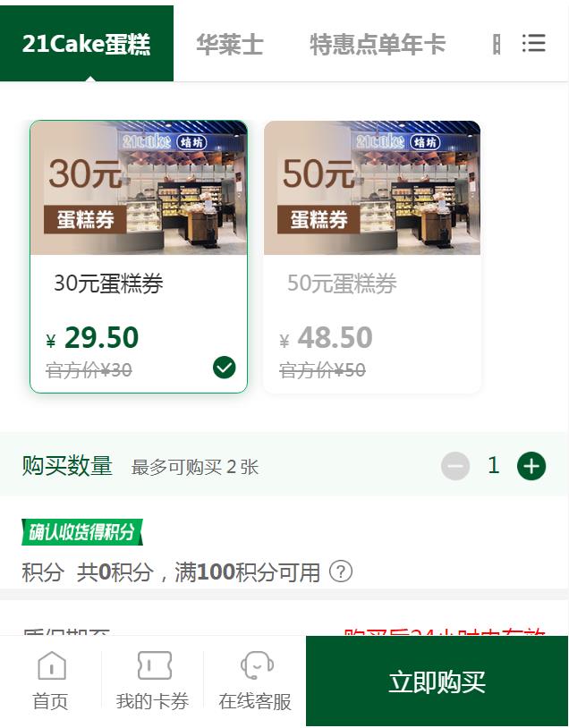Open the 50元 coupon store image
This screenshot has height=728, width=569.
pyautogui.click(x=372, y=188)
